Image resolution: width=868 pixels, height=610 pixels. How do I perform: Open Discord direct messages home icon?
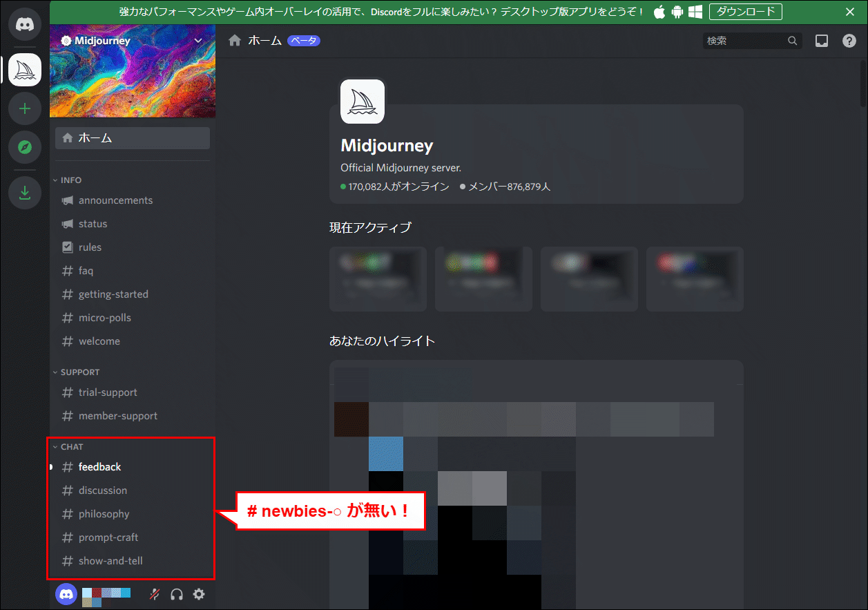click(x=25, y=25)
